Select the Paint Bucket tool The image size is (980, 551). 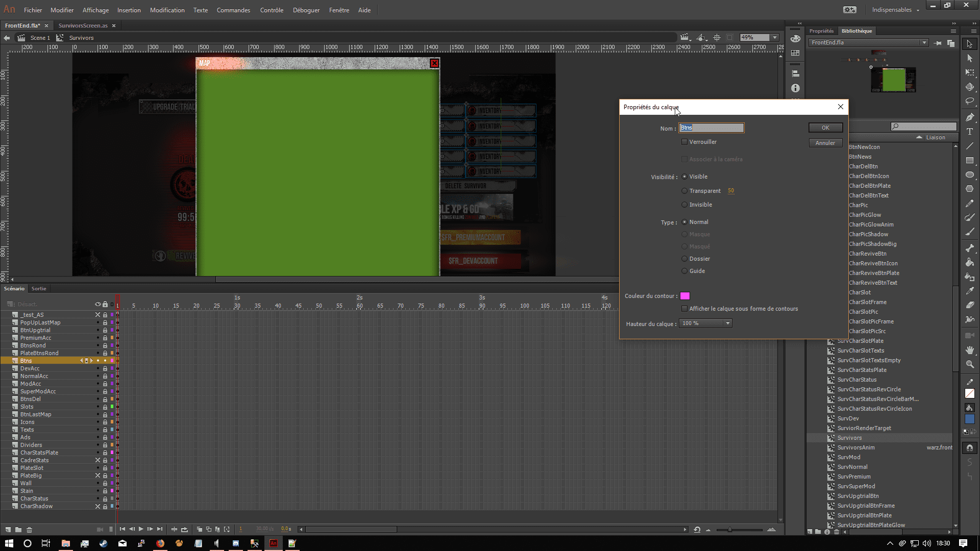tap(970, 262)
